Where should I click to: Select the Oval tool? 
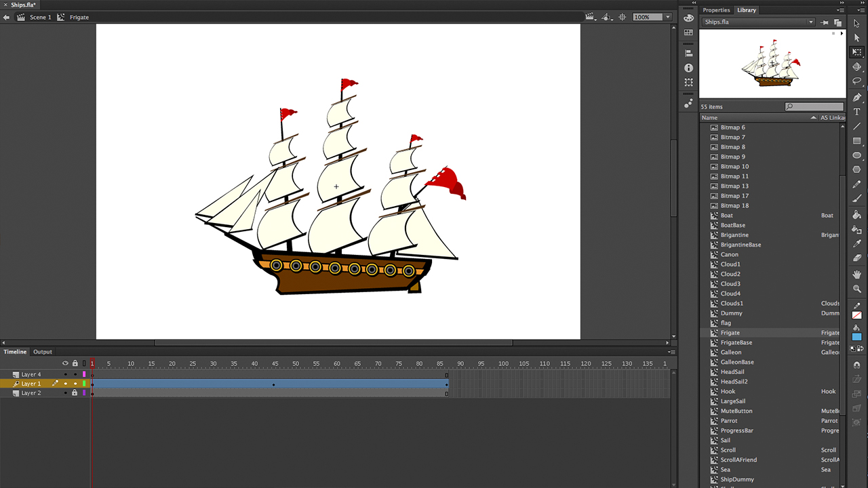tap(857, 155)
